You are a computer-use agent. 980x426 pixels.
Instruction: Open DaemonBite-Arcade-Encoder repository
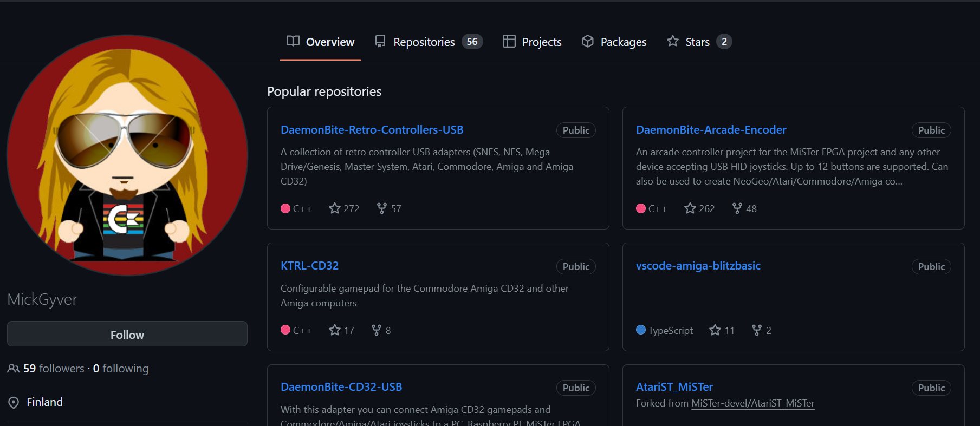point(711,130)
